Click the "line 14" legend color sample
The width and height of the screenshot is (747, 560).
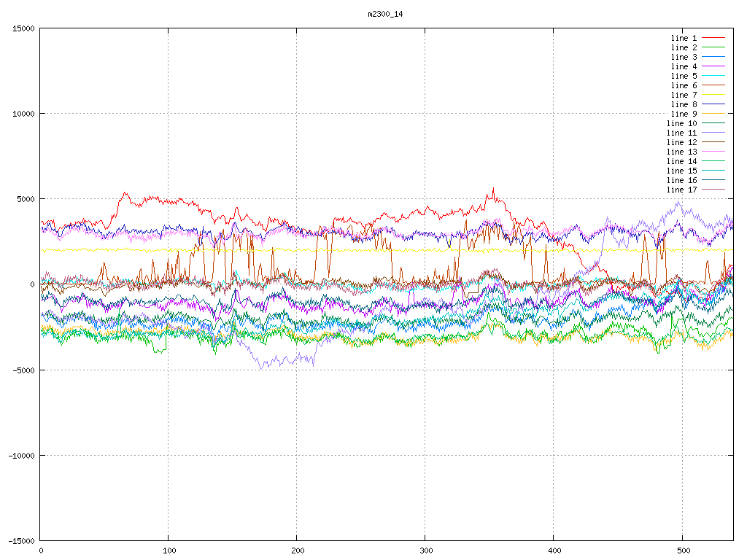pyautogui.click(x=713, y=161)
